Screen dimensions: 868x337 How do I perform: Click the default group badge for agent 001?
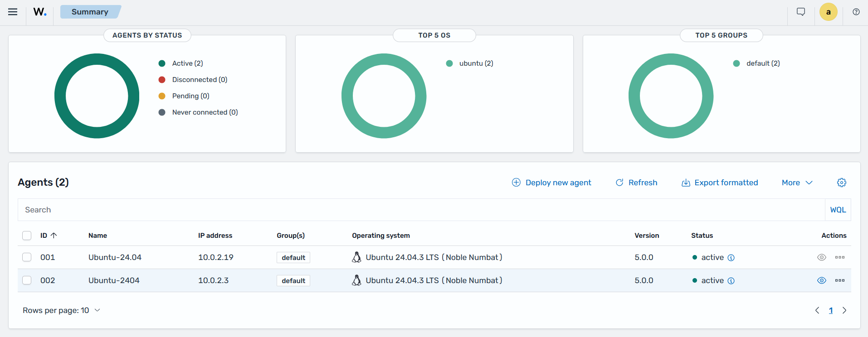coord(293,258)
